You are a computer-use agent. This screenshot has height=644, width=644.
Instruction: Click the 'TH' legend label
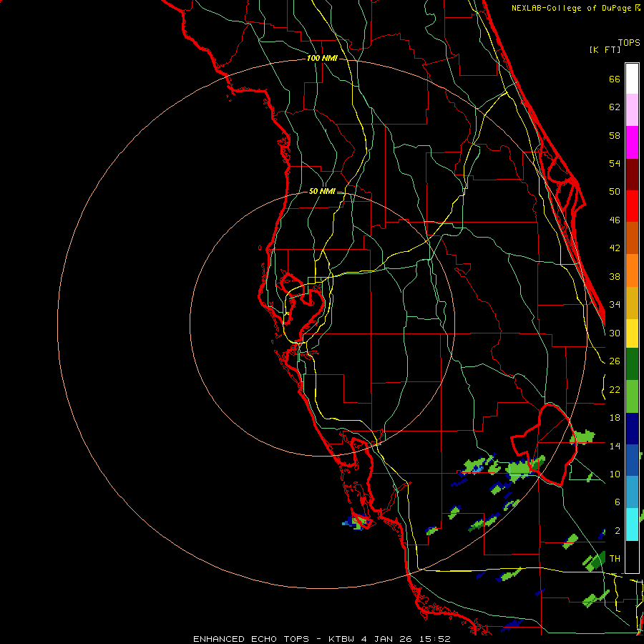[615, 559]
